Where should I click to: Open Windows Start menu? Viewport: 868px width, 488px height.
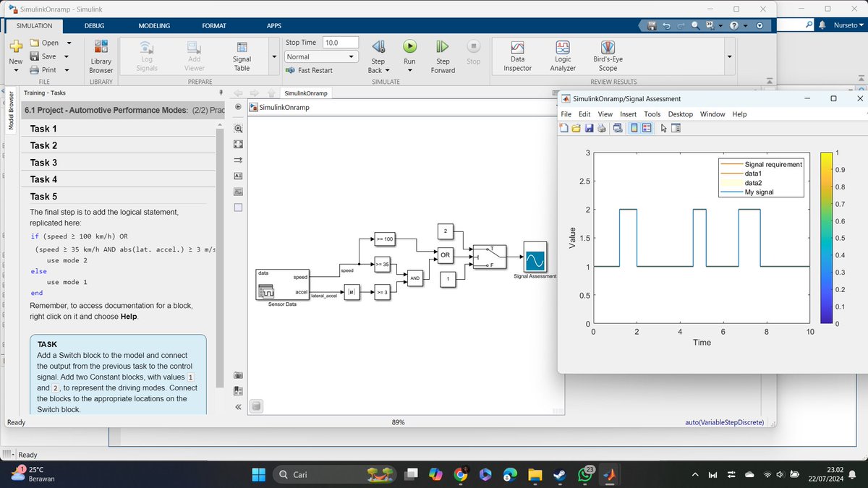click(258, 474)
